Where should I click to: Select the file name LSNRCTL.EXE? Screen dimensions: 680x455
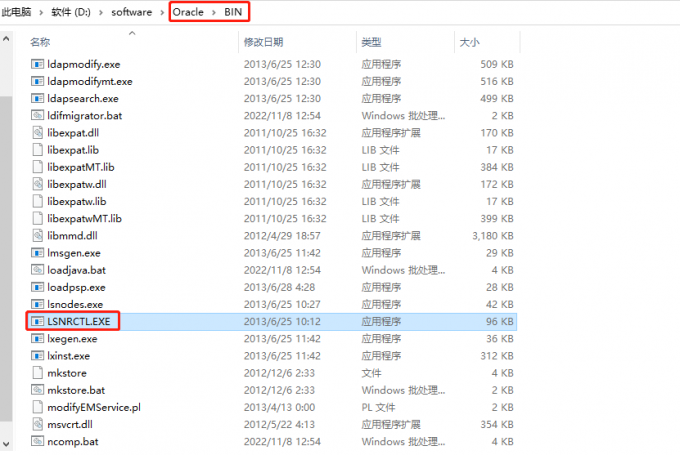[x=78, y=321]
